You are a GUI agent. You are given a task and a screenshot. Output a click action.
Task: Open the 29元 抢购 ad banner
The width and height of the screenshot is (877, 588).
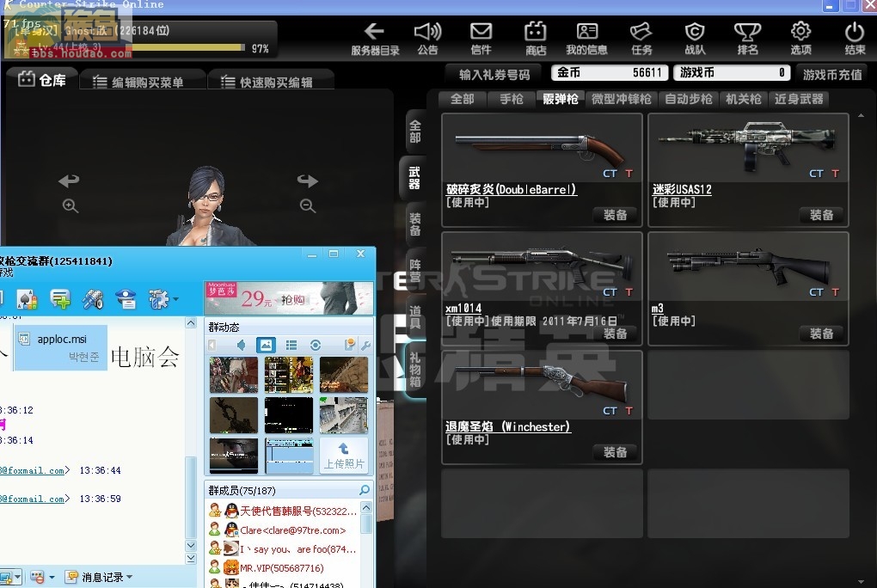click(289, 297)
